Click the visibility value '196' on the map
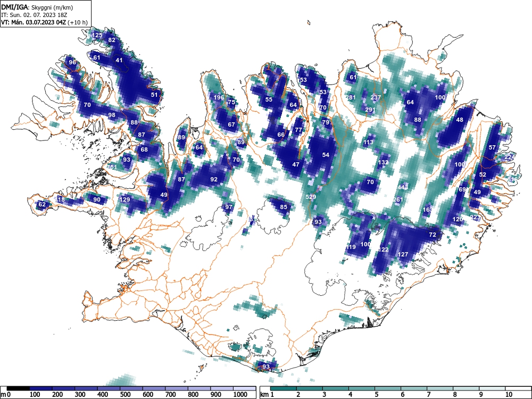This screenshot has width=532, height=399. click(x=219, y=97)
